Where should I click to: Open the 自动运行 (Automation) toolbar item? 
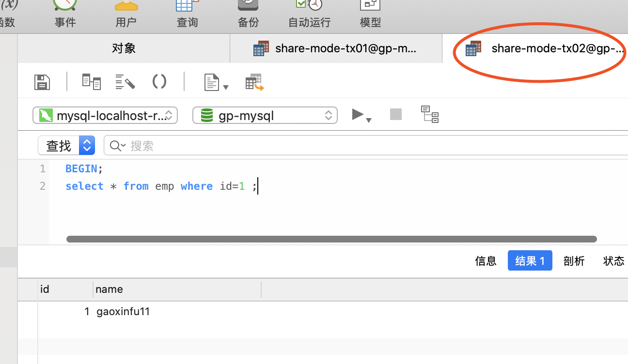309,14
